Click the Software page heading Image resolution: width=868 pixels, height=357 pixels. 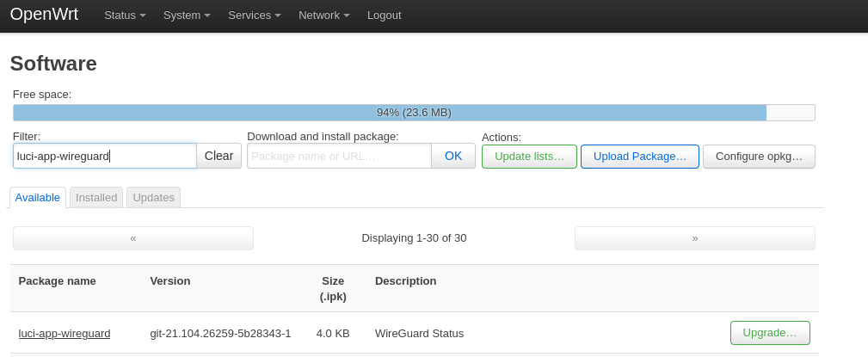tap(53, 64)
